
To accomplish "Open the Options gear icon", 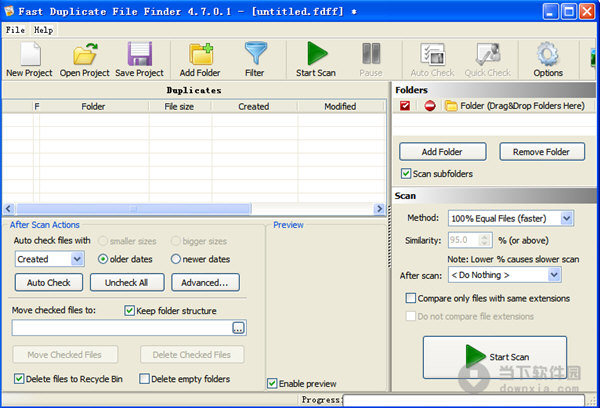I will (x=548, y=60).
